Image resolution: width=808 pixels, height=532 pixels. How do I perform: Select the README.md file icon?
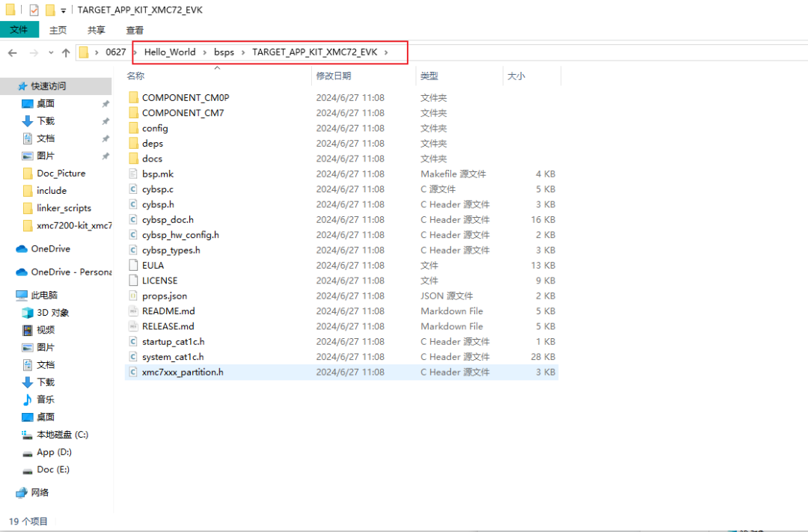click(x=134, y=311)
